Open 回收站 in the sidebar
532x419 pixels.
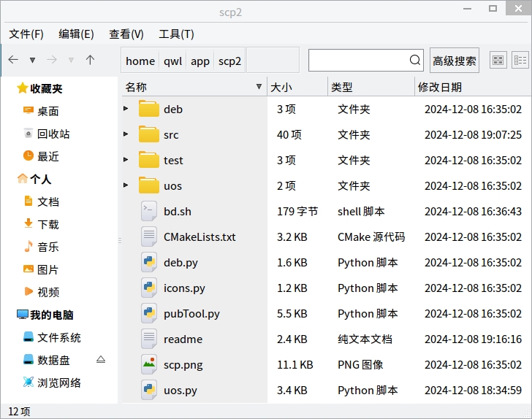tap(53, 134)
